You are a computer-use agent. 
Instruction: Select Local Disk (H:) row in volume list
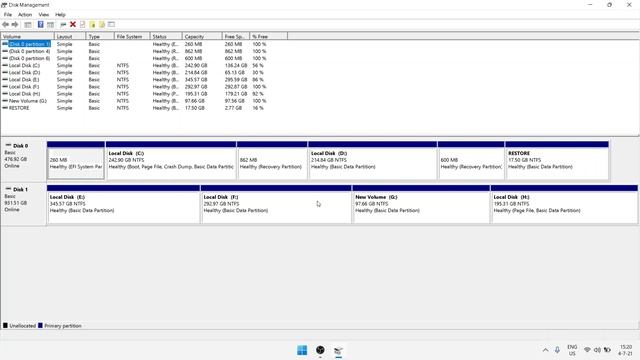point(135,94)
